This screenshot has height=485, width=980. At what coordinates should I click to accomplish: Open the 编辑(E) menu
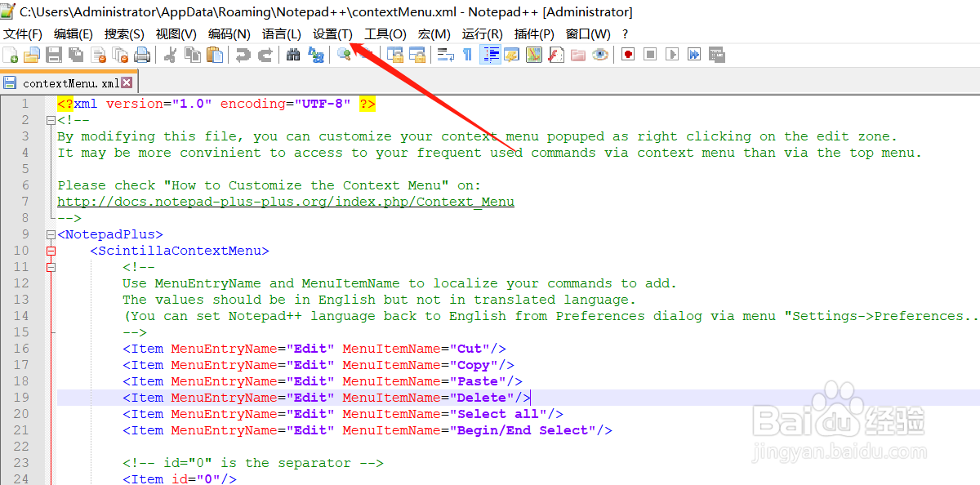(73, 34)
